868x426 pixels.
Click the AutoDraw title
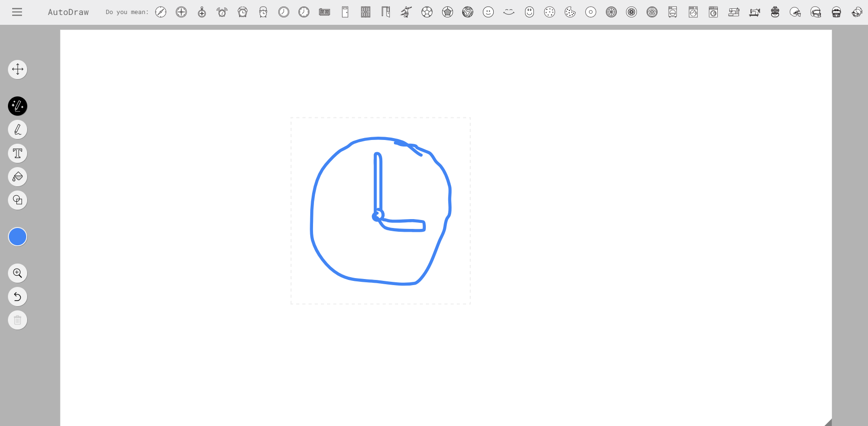[x=68, y=12]
